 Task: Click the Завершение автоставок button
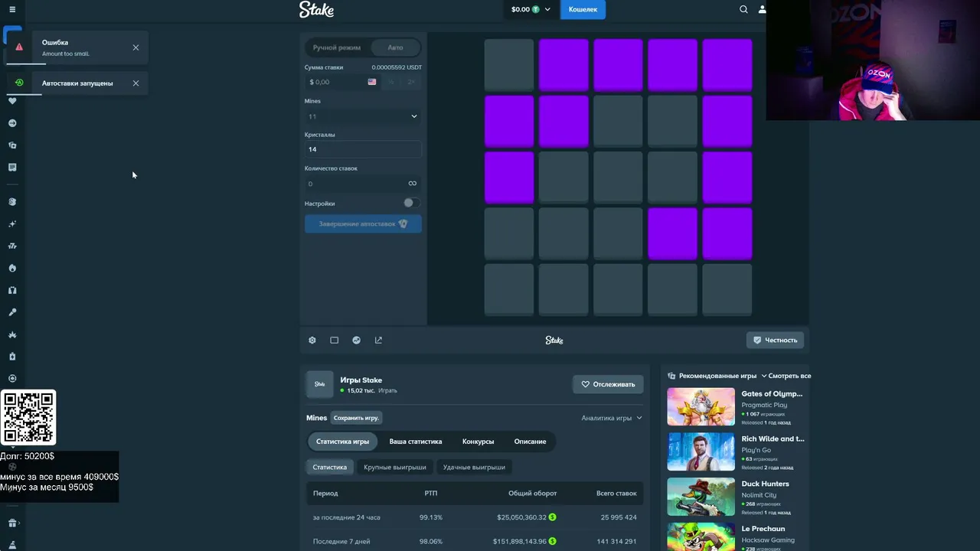(x=363, y=224)
